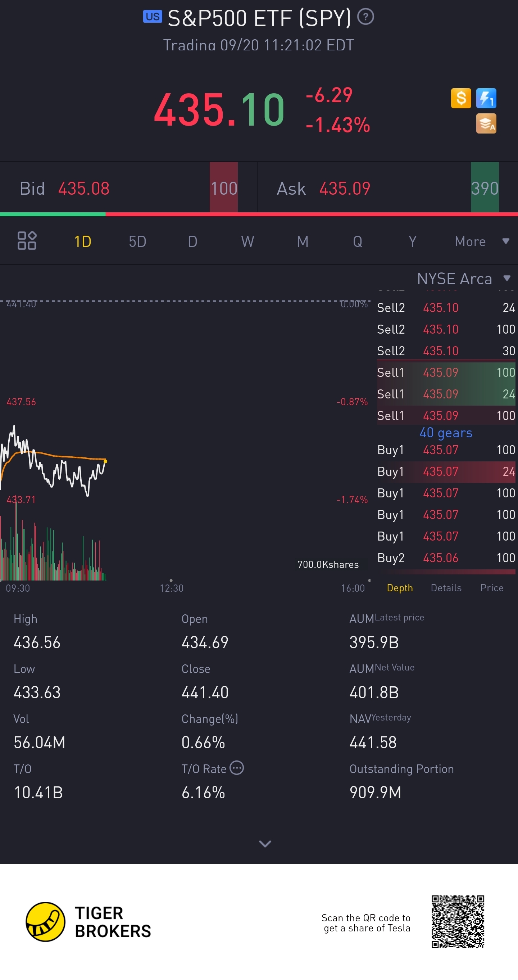Tap the Change(%) value 0.66%
Screen dimensions: 518x980
(203, 742)
